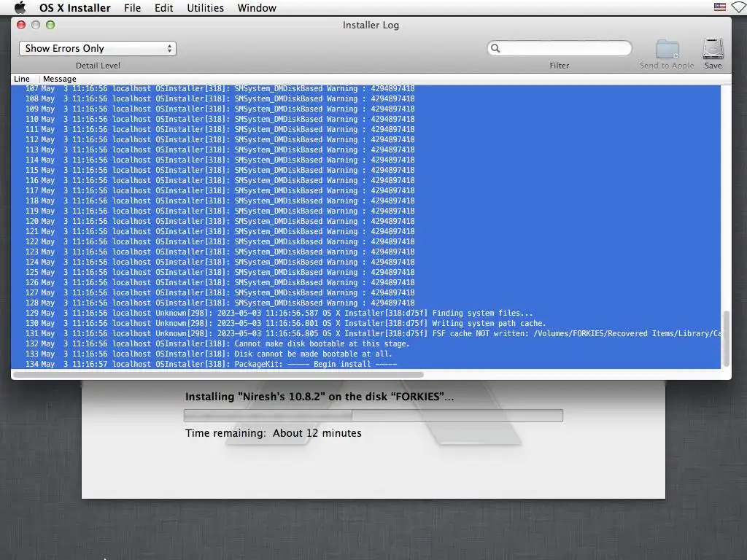Select the 'PackageKit: Begin install' log line
The image size is (747, 560).
pos(366,365)
